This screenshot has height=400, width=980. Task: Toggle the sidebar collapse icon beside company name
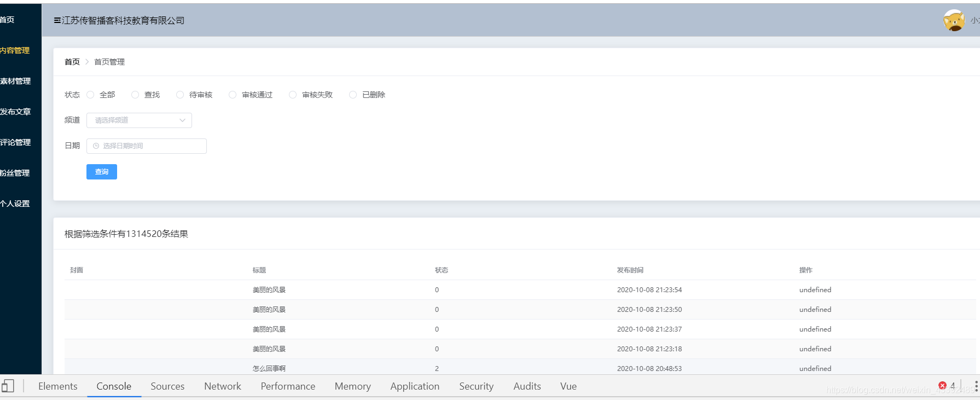[x=57, y=20]
